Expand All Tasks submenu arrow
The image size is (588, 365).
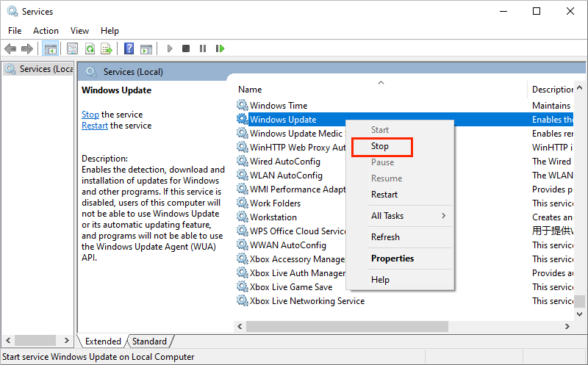coord(444,216)
